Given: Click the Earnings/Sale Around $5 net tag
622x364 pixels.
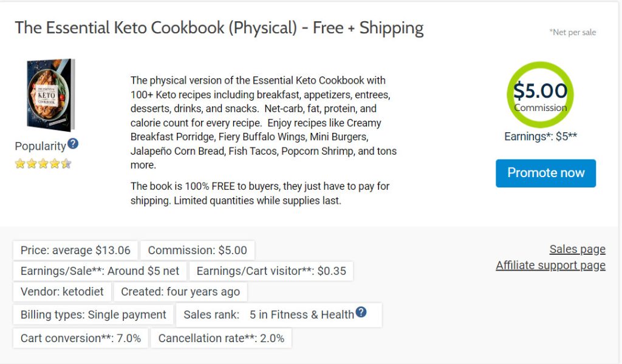Looking at the screenshot, I should point(100,271).
